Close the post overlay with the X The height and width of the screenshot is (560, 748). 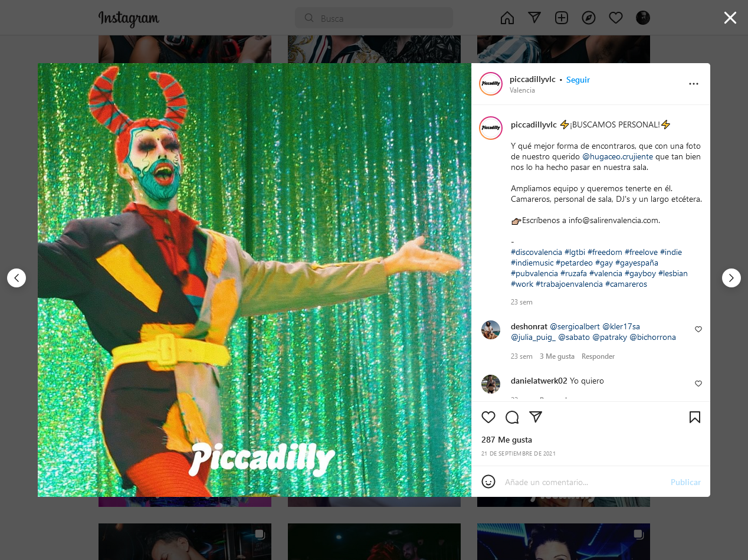point(730,18)
